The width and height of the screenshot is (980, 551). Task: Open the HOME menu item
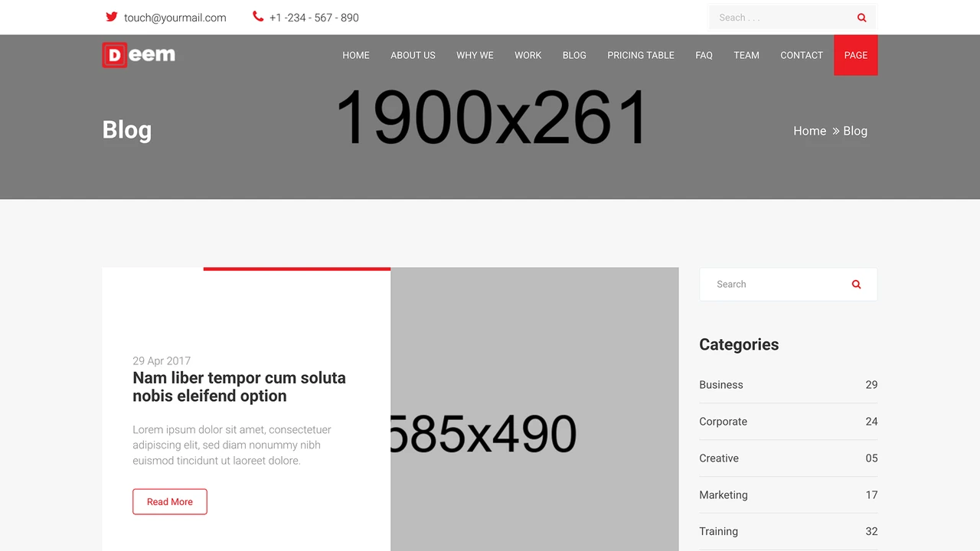(356, 55)
